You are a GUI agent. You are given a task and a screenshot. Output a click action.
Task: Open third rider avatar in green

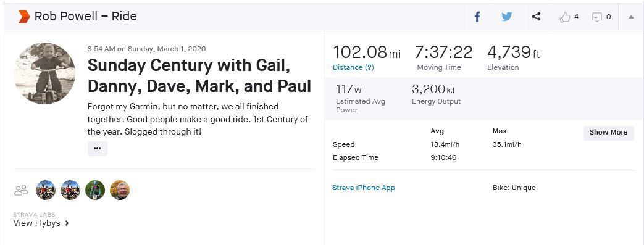pos(95,190)
